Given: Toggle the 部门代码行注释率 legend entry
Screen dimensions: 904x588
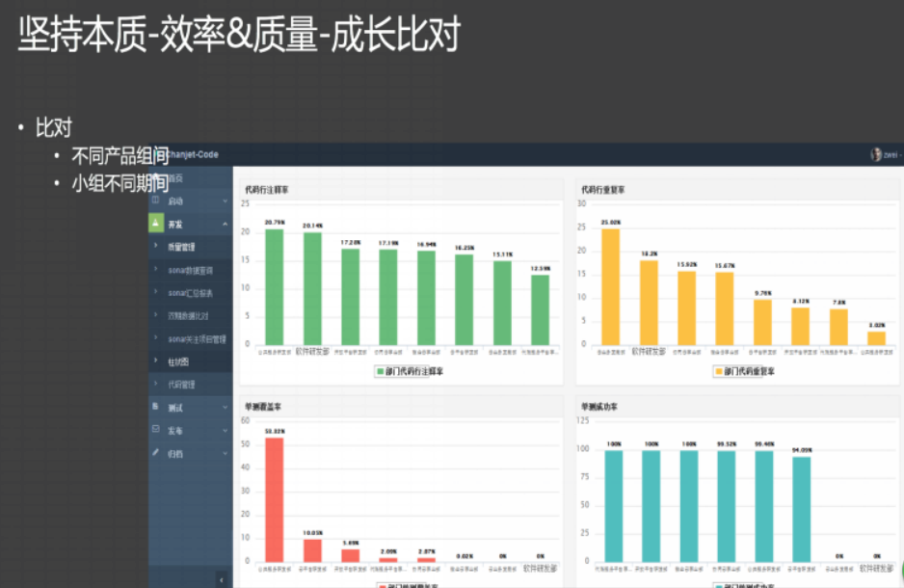Looking at the screenshot, I should 410,371.
